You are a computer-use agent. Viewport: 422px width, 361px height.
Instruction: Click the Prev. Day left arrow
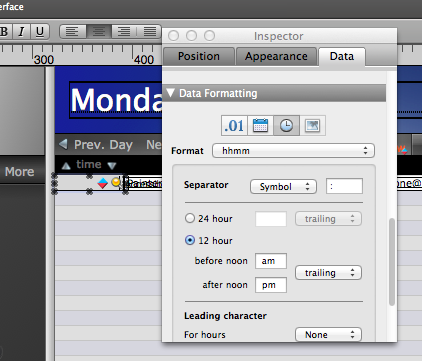coord(63,144)
